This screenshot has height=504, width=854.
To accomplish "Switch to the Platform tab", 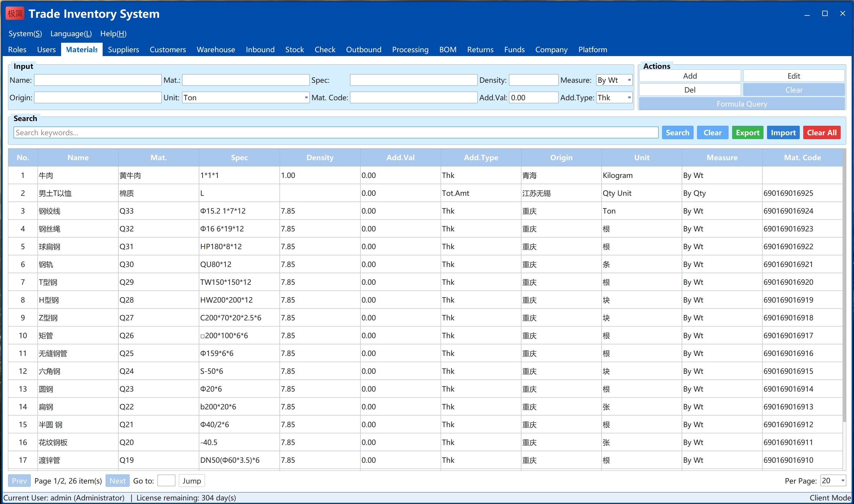I will [593, 50].
